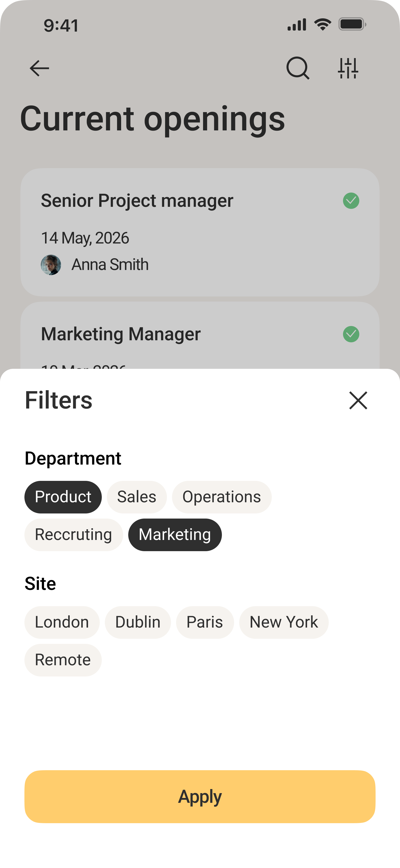Tap the back arrow icon

click(x=39, y=69)
